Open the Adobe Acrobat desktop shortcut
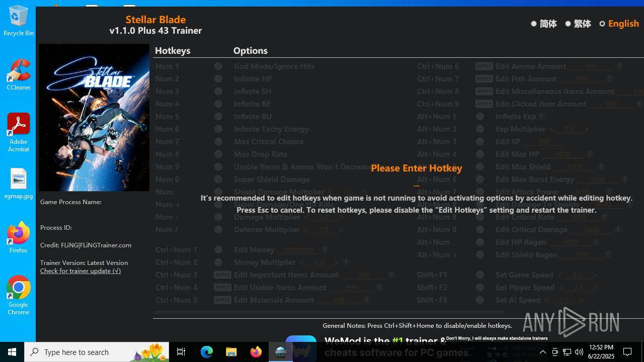Screen dimensions: 644x362 click(19, 133)
